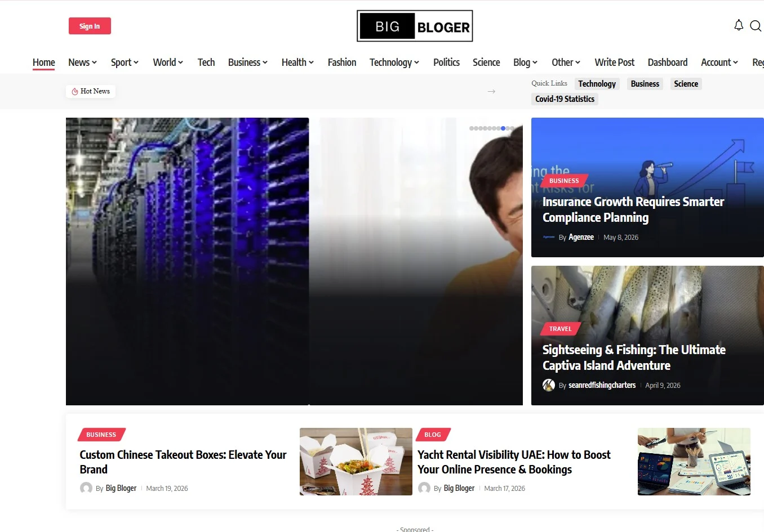Viewport: 764px width, 532px height.
Task: Click the date April 9, 2026
Action: click(663, 386)
